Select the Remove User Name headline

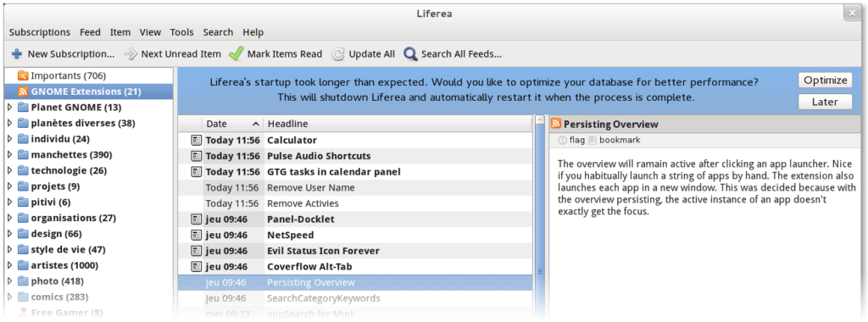[310, 187]
